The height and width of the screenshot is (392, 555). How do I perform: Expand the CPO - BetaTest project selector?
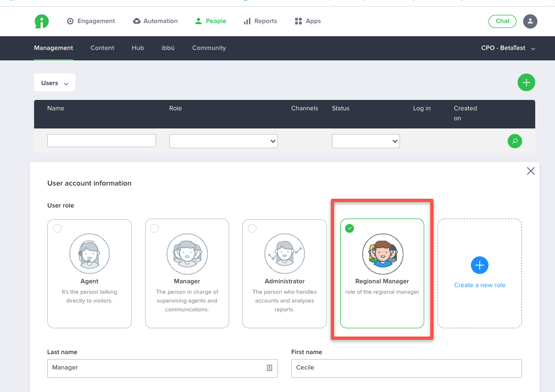point(508,48)
